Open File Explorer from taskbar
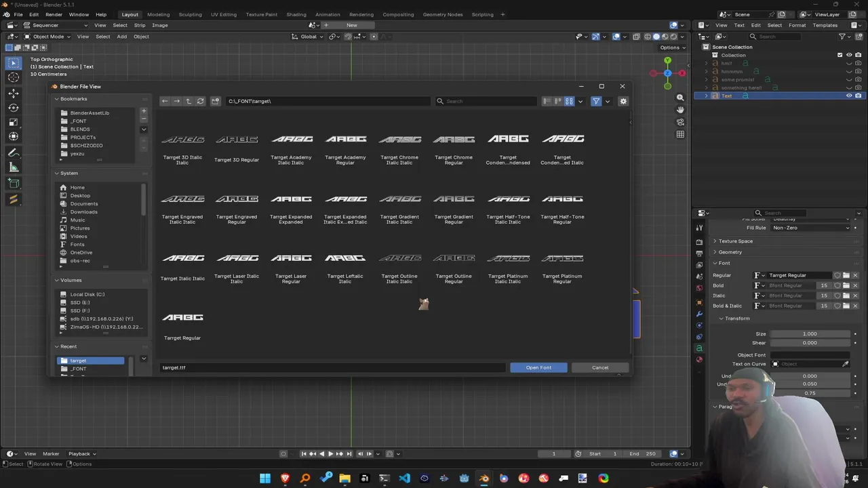The image size is (868, 488). 344,479
